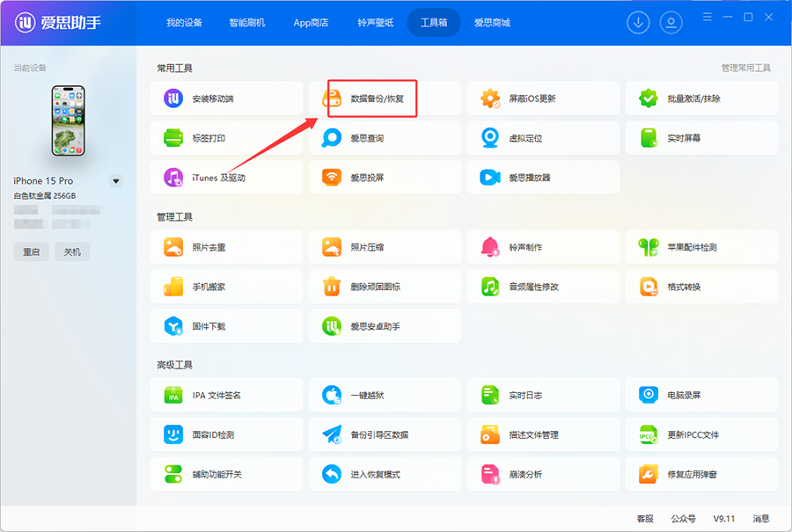Image resolution: width=792 pixels, height=532 pixels.
Task: Open the 照片压缩 photo icon
Action: coord(332,247)
